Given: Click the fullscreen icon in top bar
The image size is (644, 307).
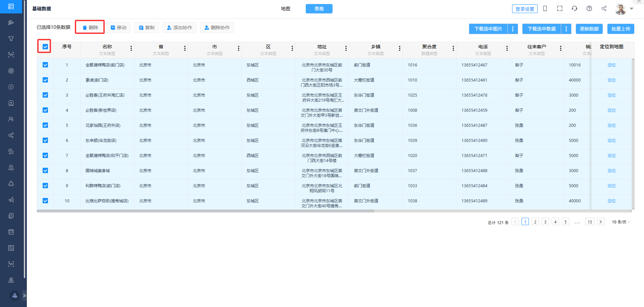Looking at the screenshot, I should point(559,9).
